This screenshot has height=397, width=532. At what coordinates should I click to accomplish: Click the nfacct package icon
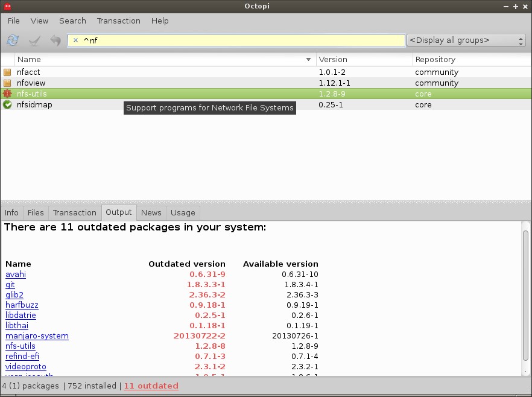click(x=7, y=72)
